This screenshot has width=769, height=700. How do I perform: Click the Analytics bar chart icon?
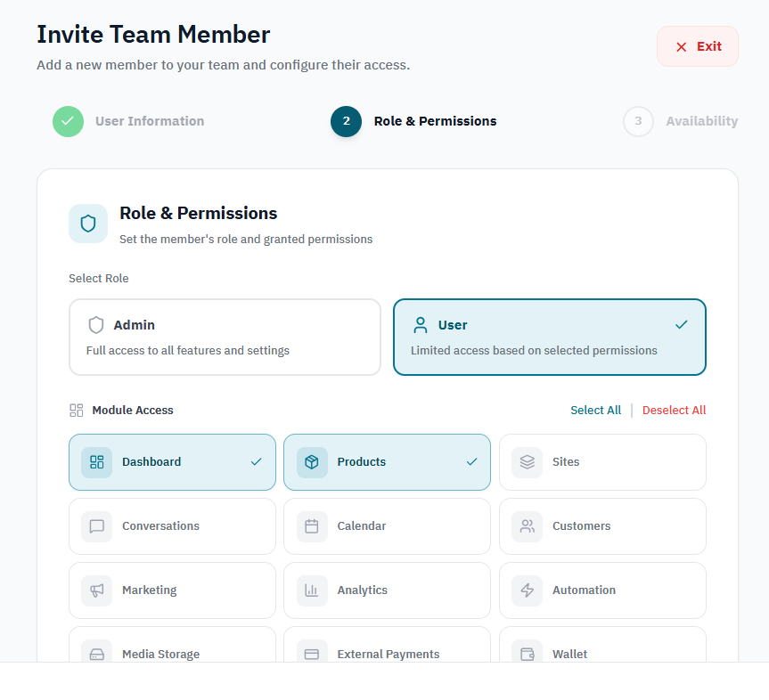pyautogui.click(x=311, y=590)
